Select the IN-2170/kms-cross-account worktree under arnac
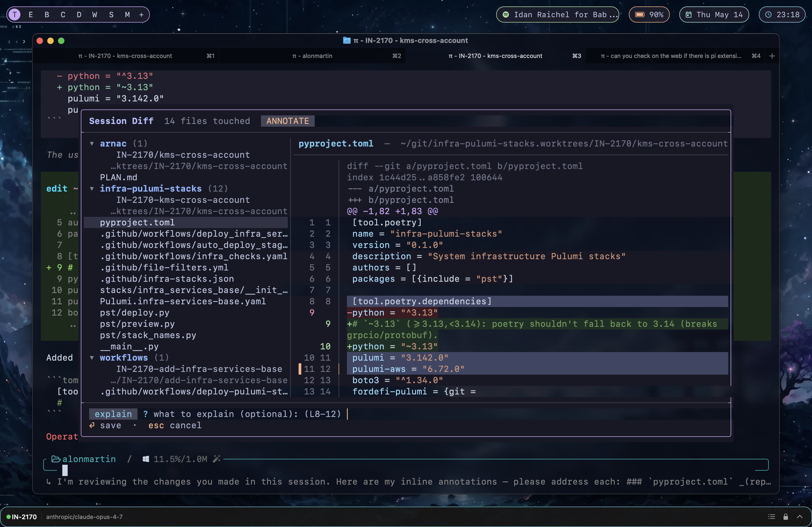 tap(183, 155)
